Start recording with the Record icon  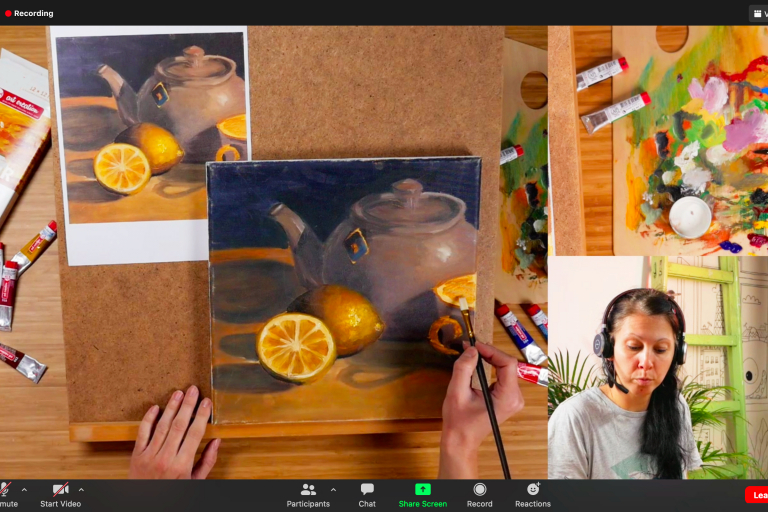pos(480,489)
